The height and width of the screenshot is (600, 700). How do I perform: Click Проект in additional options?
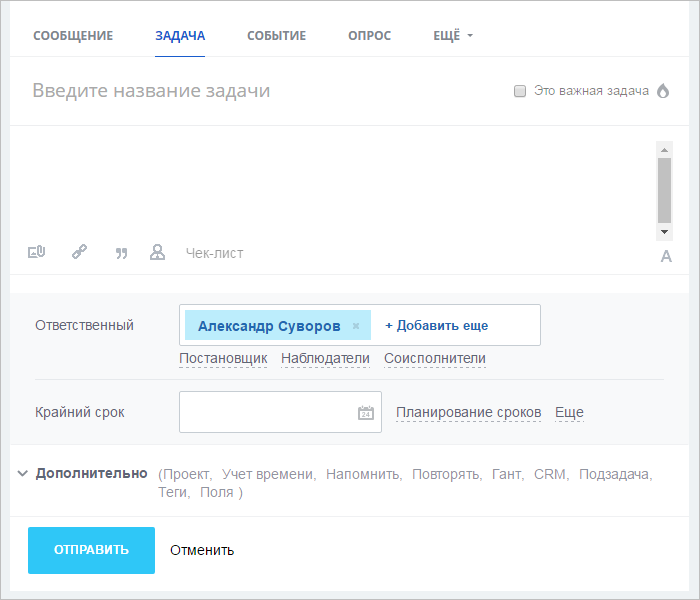188,474
